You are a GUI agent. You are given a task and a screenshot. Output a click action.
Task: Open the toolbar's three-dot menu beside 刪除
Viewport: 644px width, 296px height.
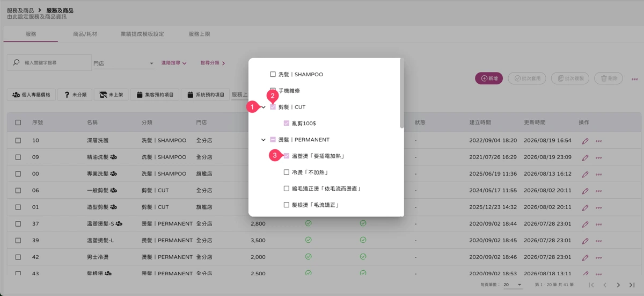(635, 79)
